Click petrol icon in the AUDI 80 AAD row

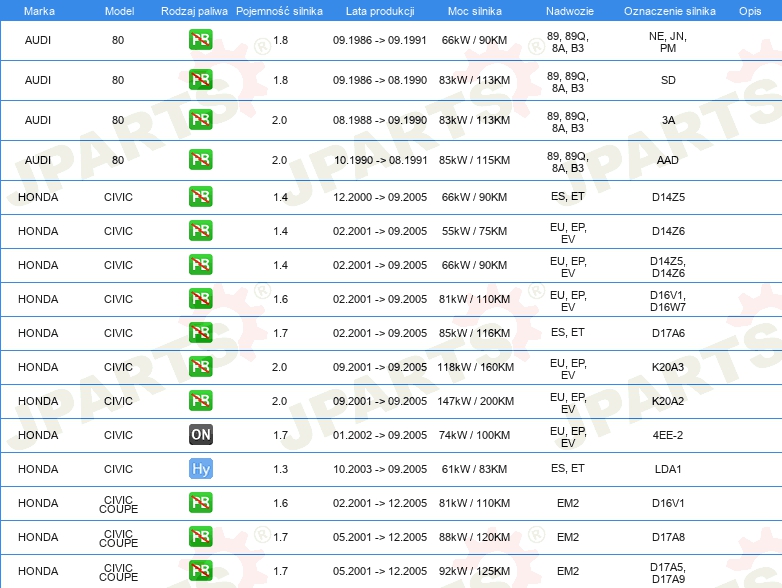(x=201, y=160)
